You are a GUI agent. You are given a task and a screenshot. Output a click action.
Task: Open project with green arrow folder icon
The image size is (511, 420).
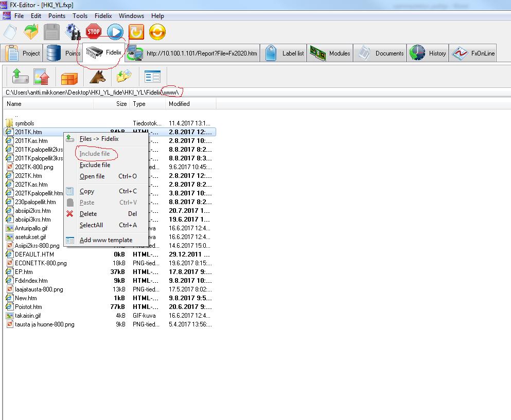(31, 32)
